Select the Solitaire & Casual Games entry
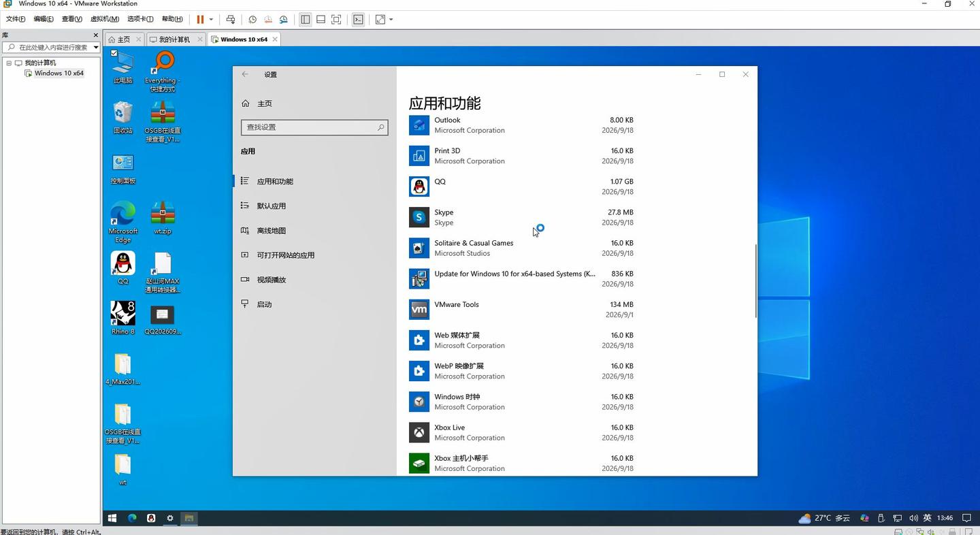Viewport: 980px width, 535px height. tap(521, 248)
